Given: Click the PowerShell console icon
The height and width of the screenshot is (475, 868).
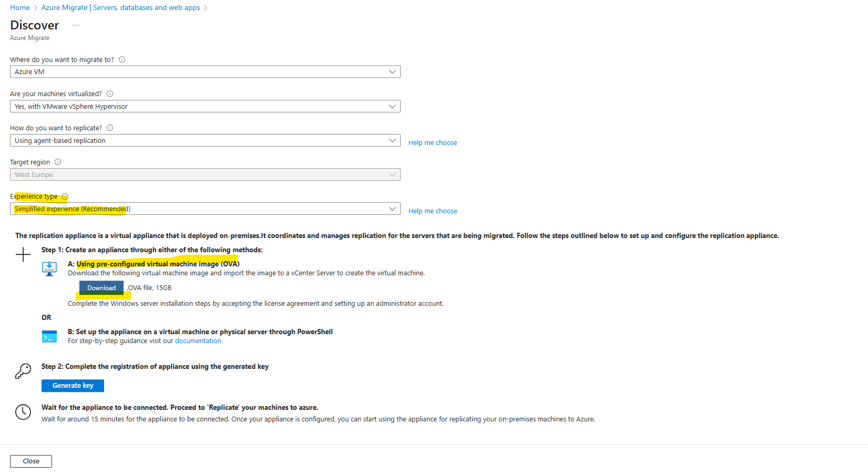Looking at the screenshot, I should pyautogui.click(x=49, y=336).
